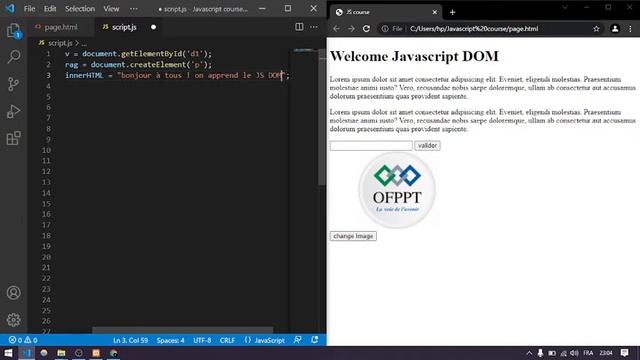Viewport: 640px width, 360px height.
Task: Click the valider button on the page
Action: [x=427, y=145]
